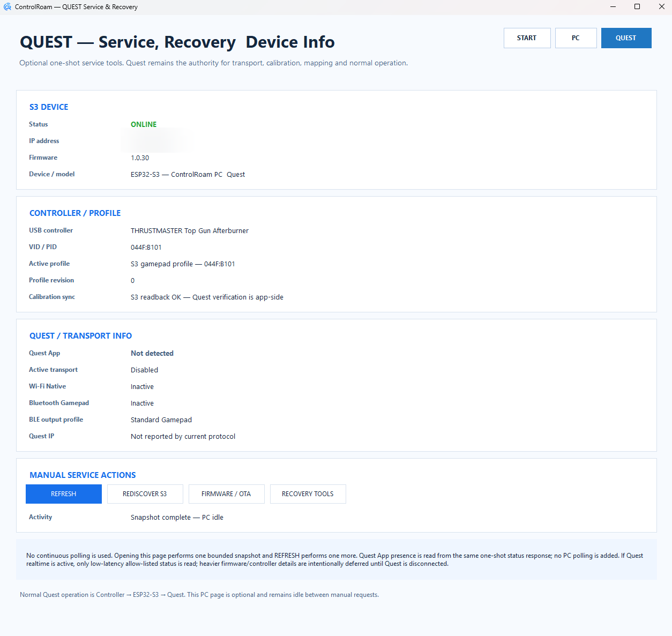Click 'THRUSTMASTER Top Gun Afterburner' controller name

point(190,231)
